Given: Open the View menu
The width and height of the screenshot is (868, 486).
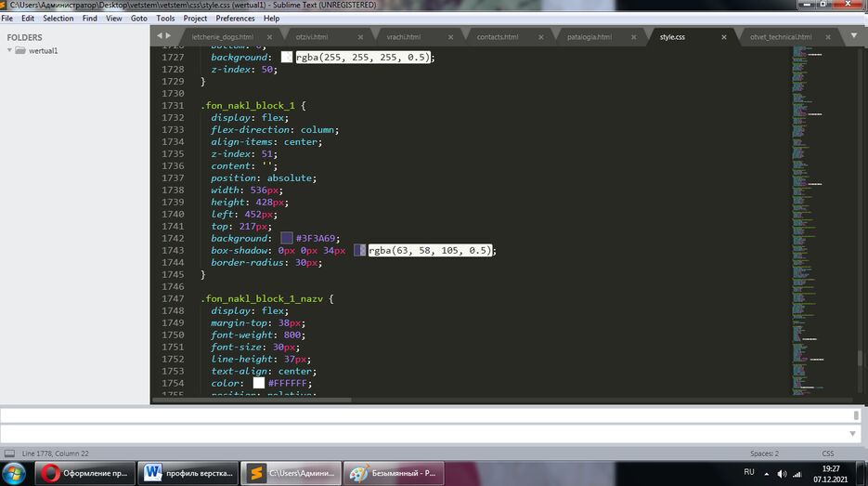Looking at the screenshot, I should 114,19.
